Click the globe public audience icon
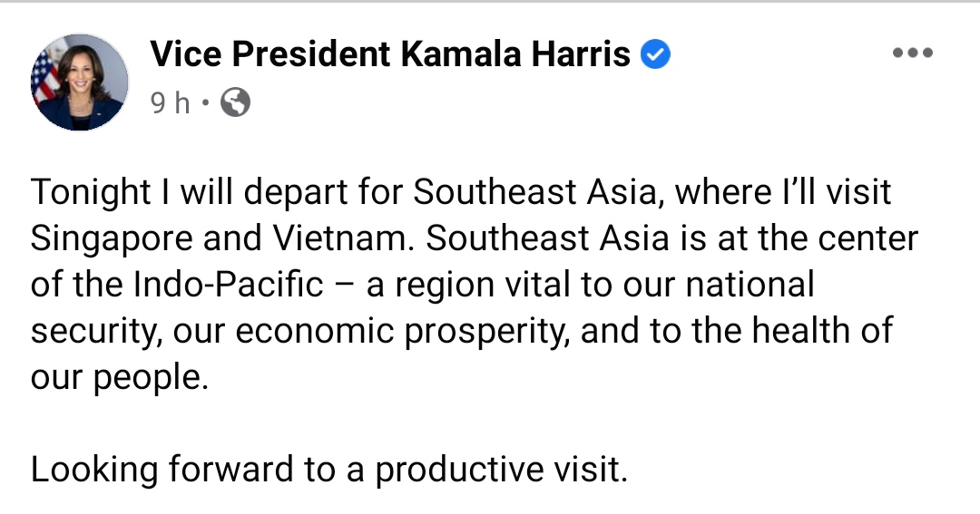Viewport: 980px width, 514px height. coord(236,102)
